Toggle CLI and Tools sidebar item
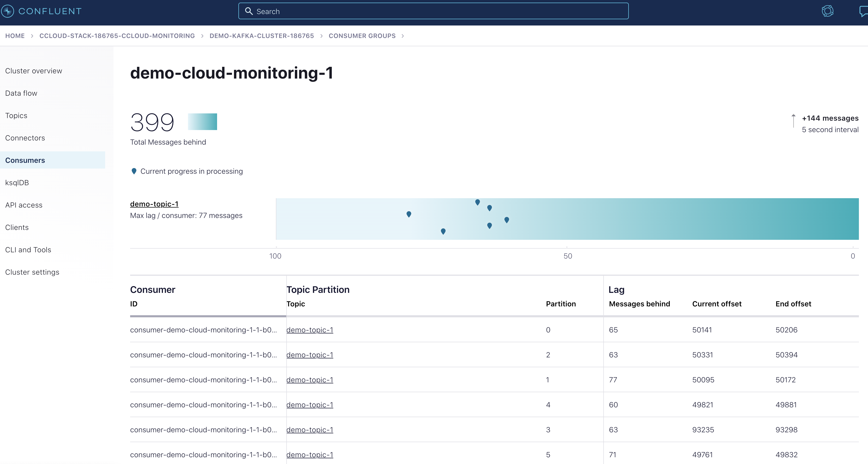Image resolution: width=868 pixels, height=464 pixels. pos(28,249)
